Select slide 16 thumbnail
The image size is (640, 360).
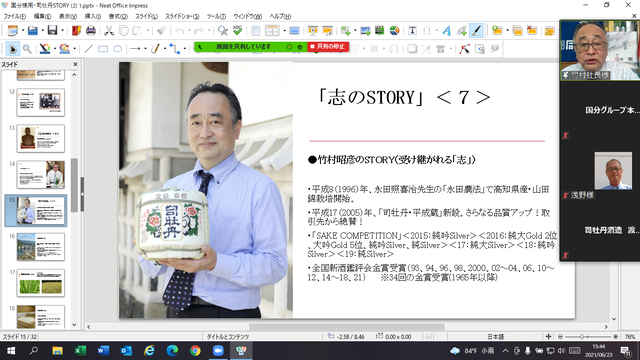tap(40, 247)
